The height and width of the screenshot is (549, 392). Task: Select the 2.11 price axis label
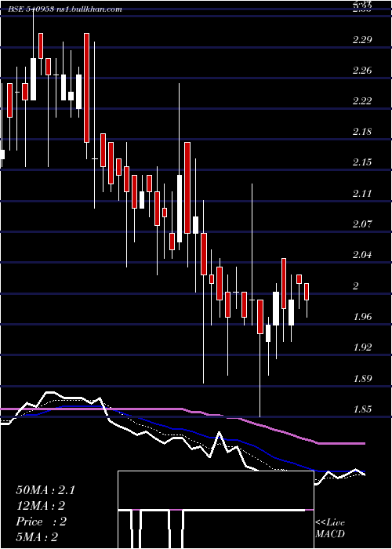click(362, 193)
